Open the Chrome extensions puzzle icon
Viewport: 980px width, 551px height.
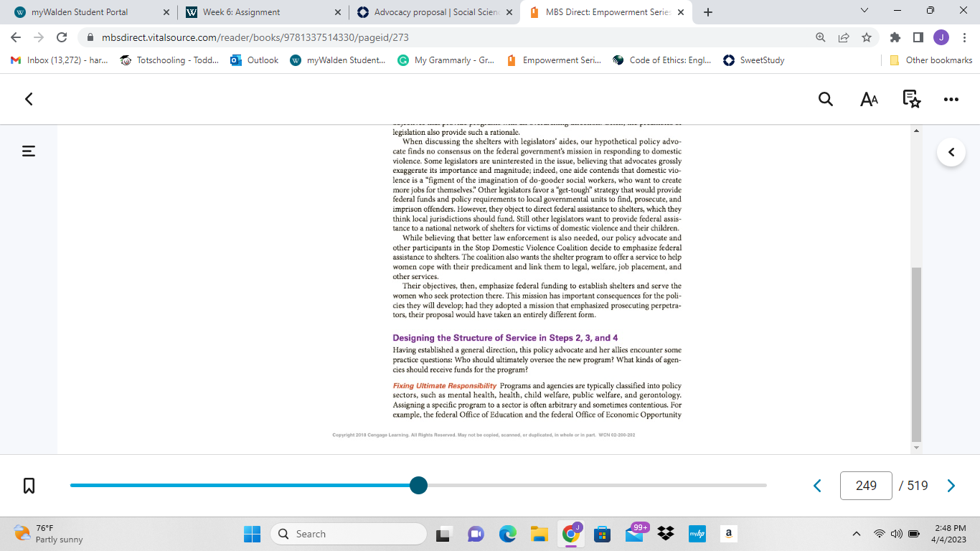pos(895,37)
